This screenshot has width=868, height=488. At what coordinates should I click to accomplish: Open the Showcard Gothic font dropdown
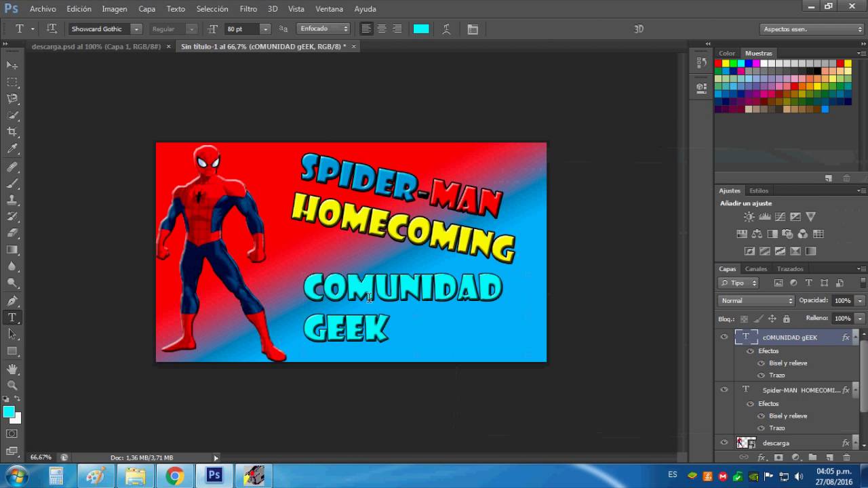pyautogui.click(x=136, y=29)
